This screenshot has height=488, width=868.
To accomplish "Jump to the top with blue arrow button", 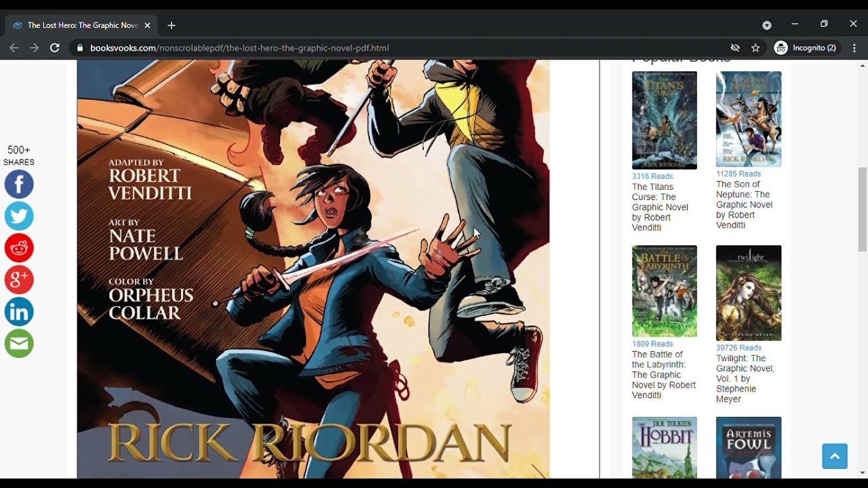I will (x=835, y=456).
